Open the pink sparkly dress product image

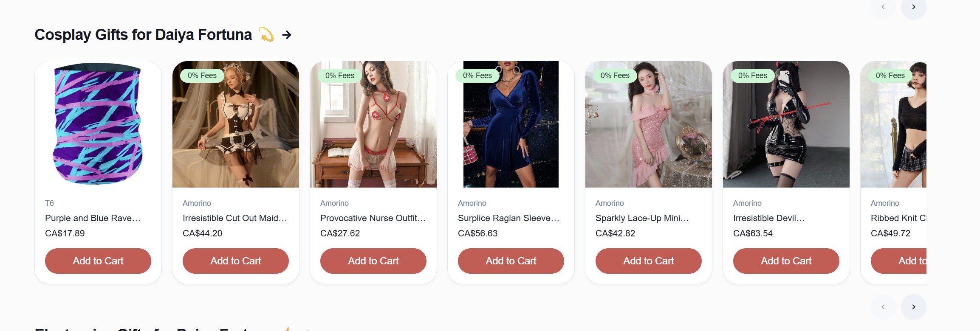point(649,124)
